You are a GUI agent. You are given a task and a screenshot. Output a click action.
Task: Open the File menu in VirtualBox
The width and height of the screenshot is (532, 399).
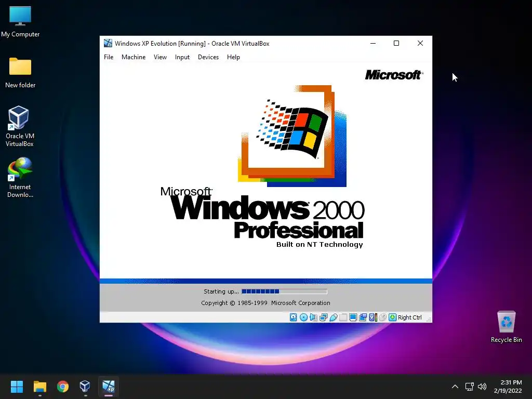click(x=109, y=57)
